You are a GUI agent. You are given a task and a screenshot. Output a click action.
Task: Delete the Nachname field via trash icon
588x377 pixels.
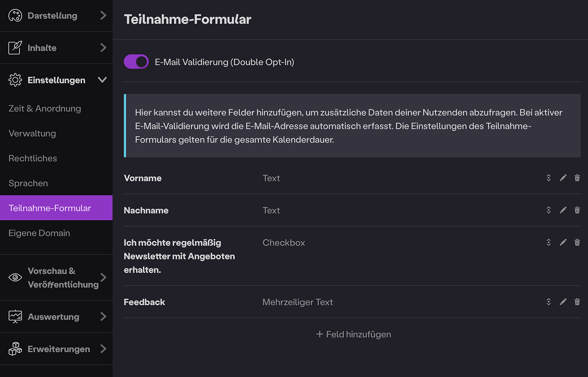pyautogui.click(x=577, y=210)
